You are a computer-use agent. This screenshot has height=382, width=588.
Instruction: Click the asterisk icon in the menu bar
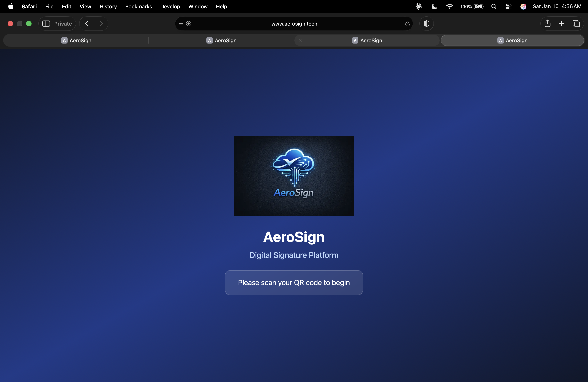click(419, 6)
